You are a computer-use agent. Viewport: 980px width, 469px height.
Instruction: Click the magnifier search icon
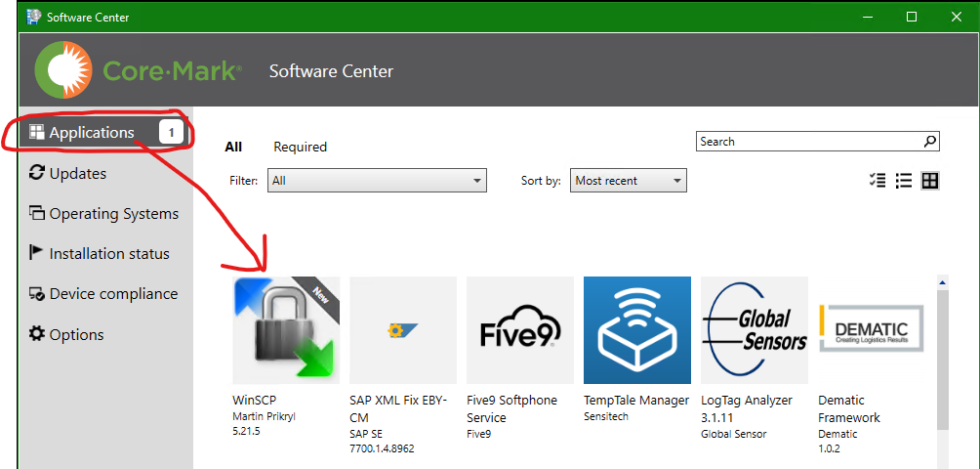click(930, 142)
